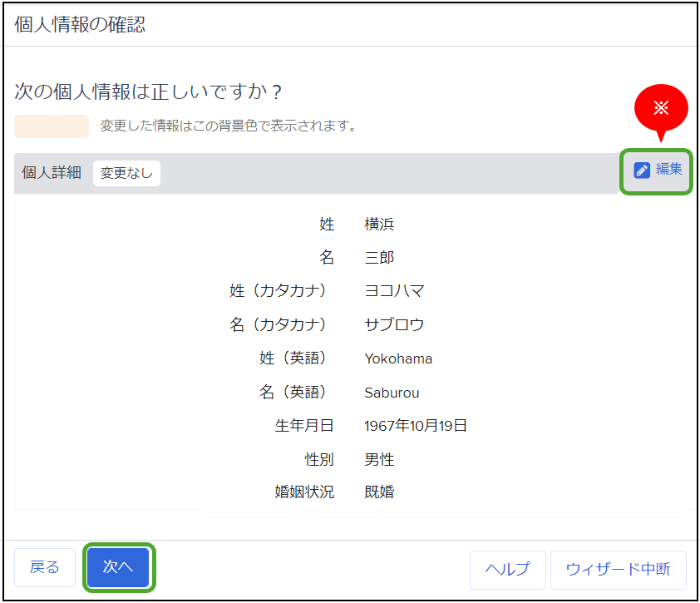Click the given name value 三郎
The image size is (700, 603).
(379, 258)
